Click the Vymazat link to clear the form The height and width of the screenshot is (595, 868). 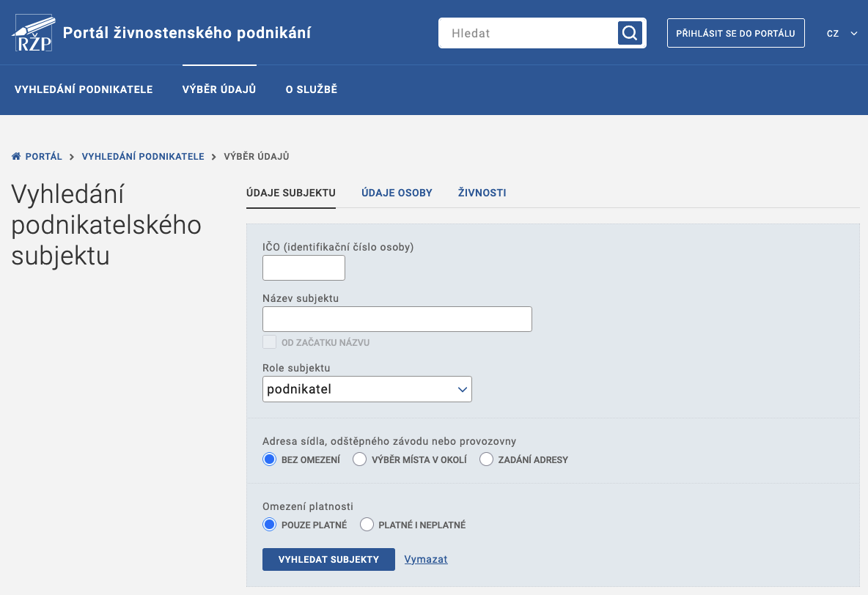pyautogui.click(x=425, y=558)
